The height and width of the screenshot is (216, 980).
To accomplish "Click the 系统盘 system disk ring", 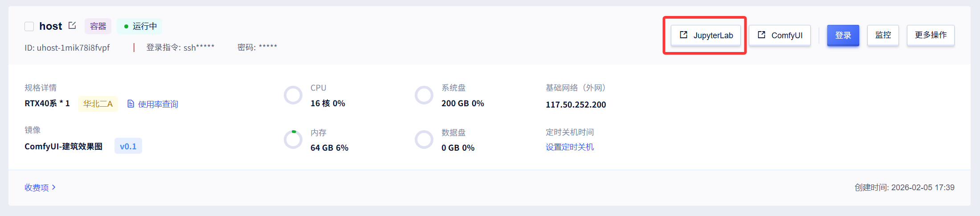I will tap(424, 95).
